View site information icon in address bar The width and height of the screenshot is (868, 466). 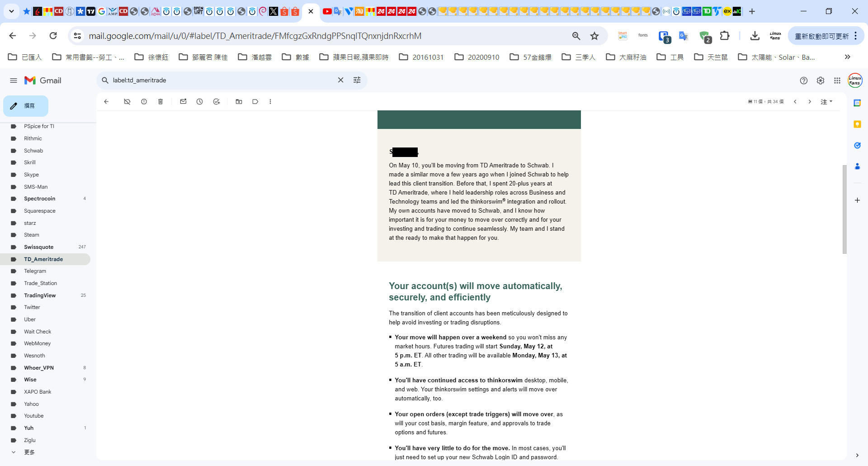click(77, 36)
